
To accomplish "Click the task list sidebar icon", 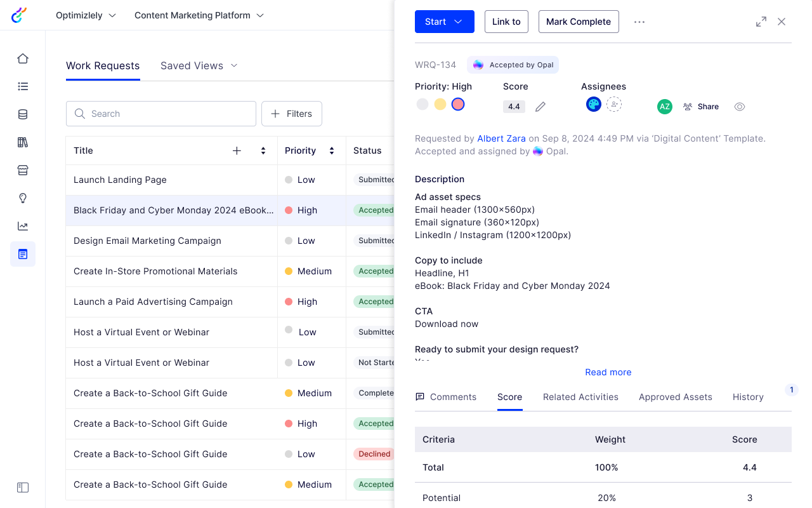I will coord(23,86).
